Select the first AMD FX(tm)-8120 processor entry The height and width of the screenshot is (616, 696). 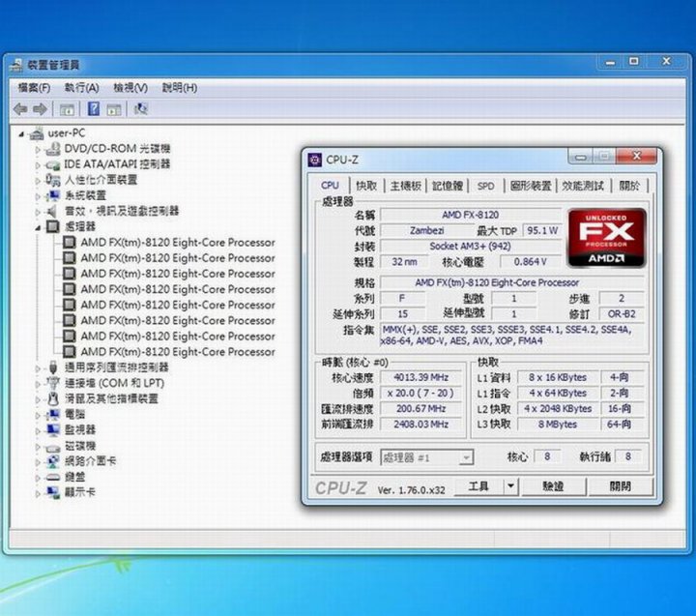178,243
